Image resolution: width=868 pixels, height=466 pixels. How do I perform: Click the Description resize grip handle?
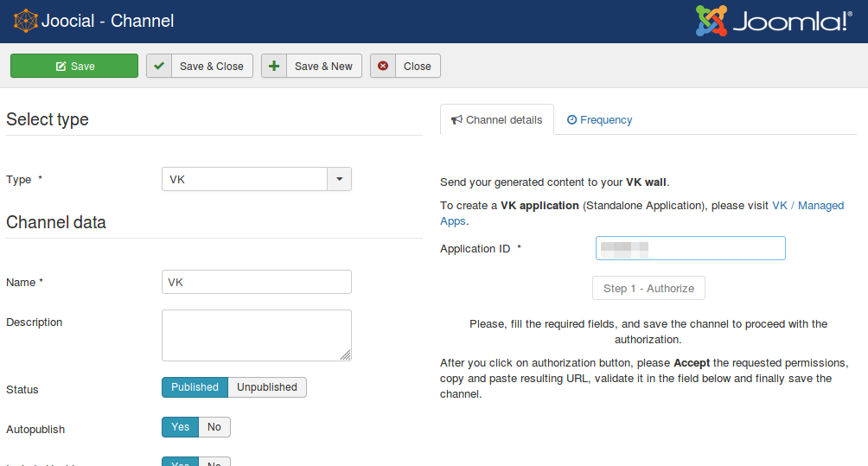tap(346, 355)
